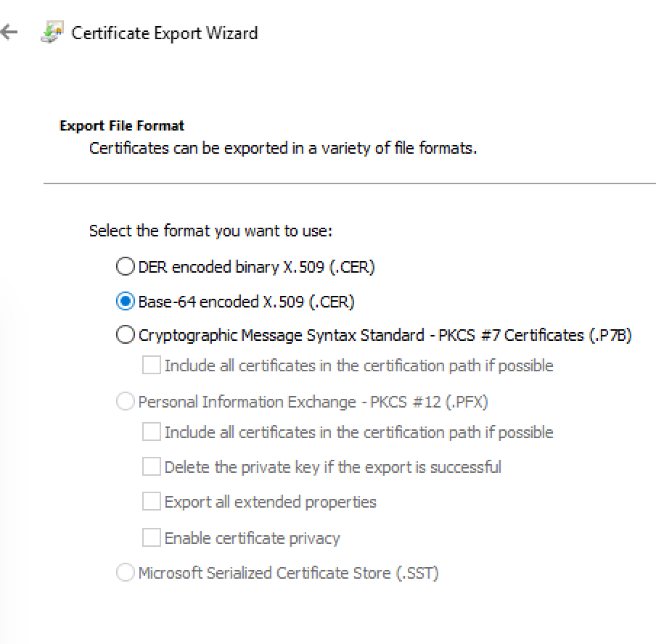Click the DER encoded binary X.509 label text
This screenshot has height=644, width=656.
point(256,267)
